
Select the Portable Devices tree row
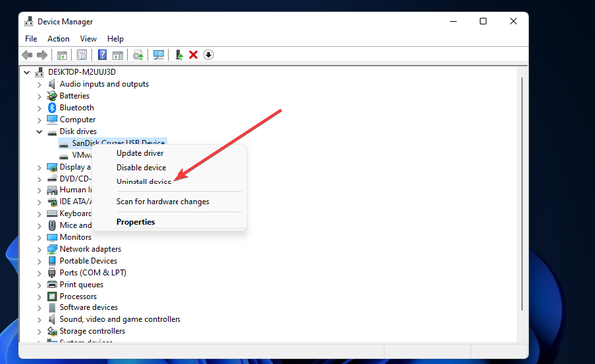88,261
